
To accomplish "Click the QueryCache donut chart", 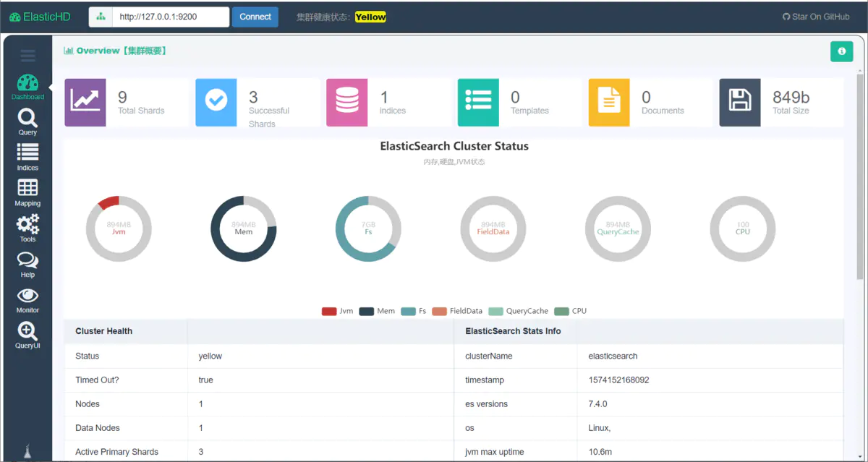I will 618,228.
